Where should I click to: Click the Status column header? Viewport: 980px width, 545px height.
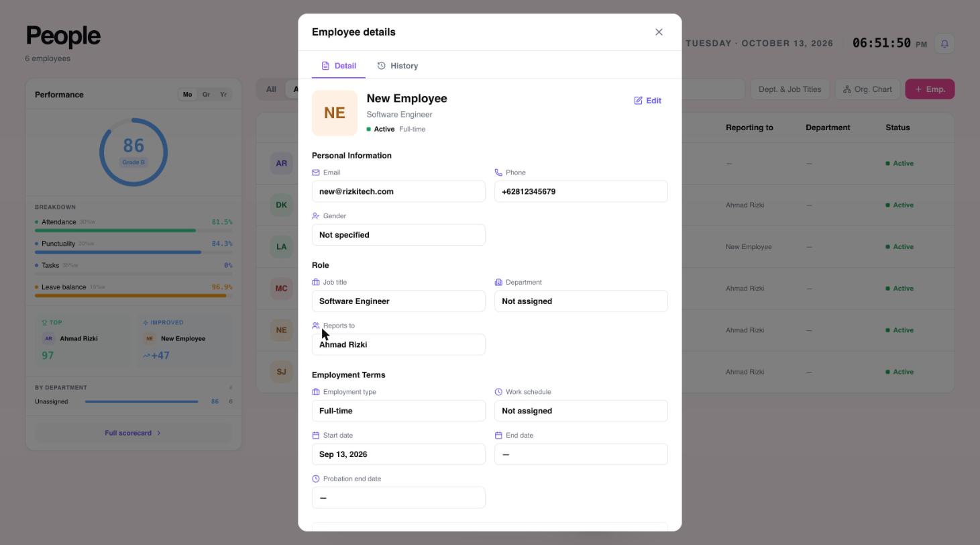point(897,128)
